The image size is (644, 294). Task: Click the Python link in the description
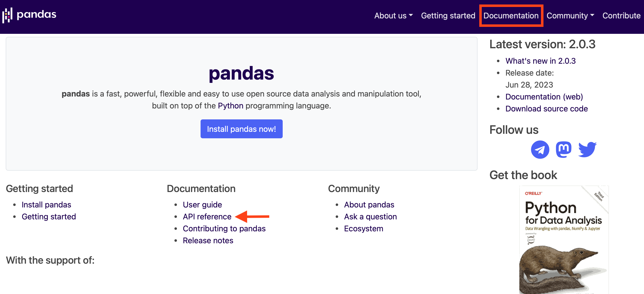pos(230,106)
